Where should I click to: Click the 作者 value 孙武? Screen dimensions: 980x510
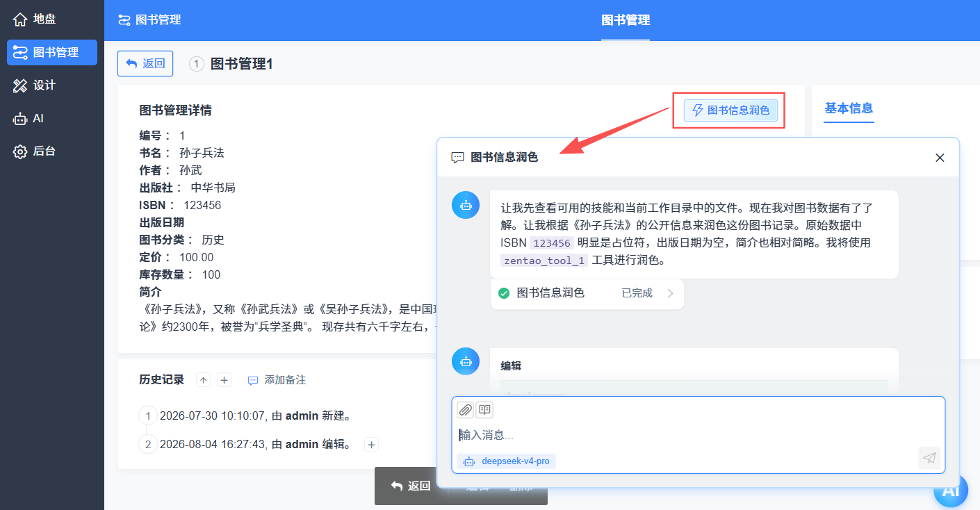point(190,170)
